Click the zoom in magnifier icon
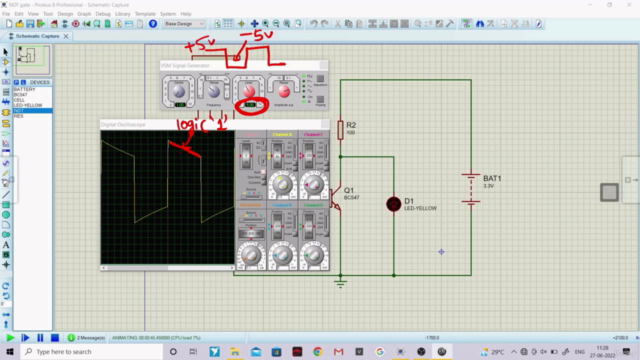This screenshot has width=640, height=360. [x=265, y=24]
